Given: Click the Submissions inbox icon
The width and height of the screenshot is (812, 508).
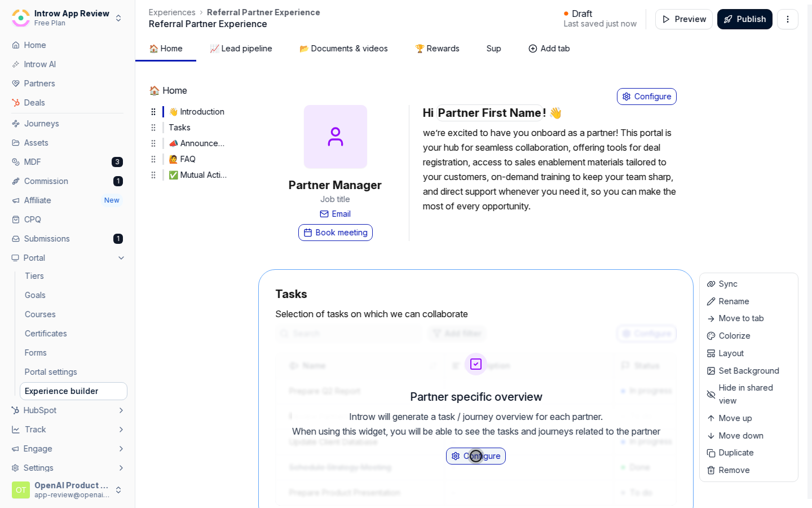Looking at the screenshot, I should click(16, 239).
